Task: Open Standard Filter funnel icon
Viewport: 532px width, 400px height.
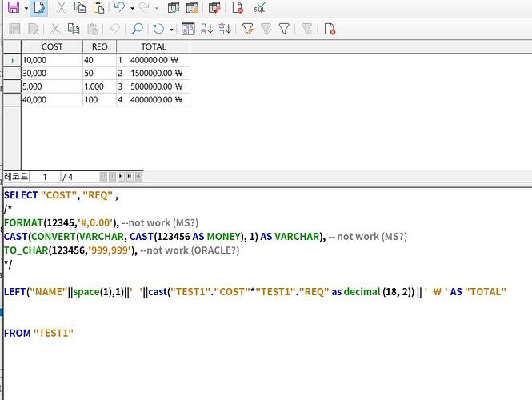Action: pyautogui.click(x=284, y=29)
